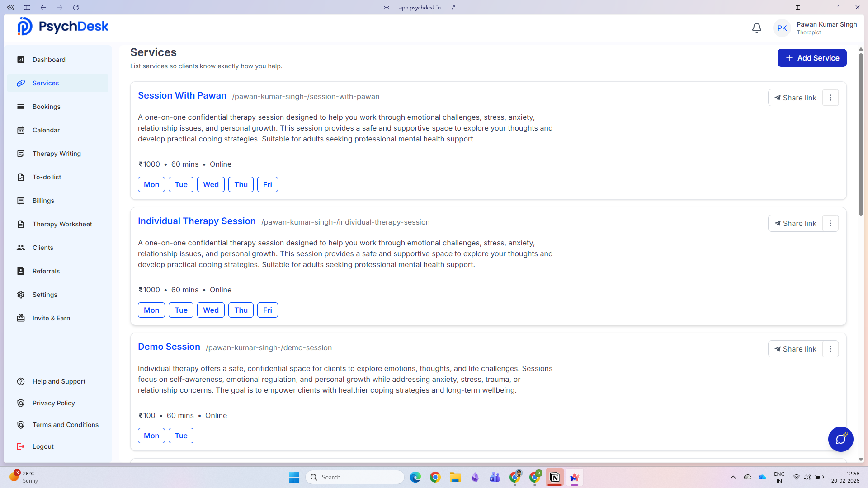Toggle Monday availability for Session With Pawan
Screen dimensions: 868x488
(x=151, y=184)
